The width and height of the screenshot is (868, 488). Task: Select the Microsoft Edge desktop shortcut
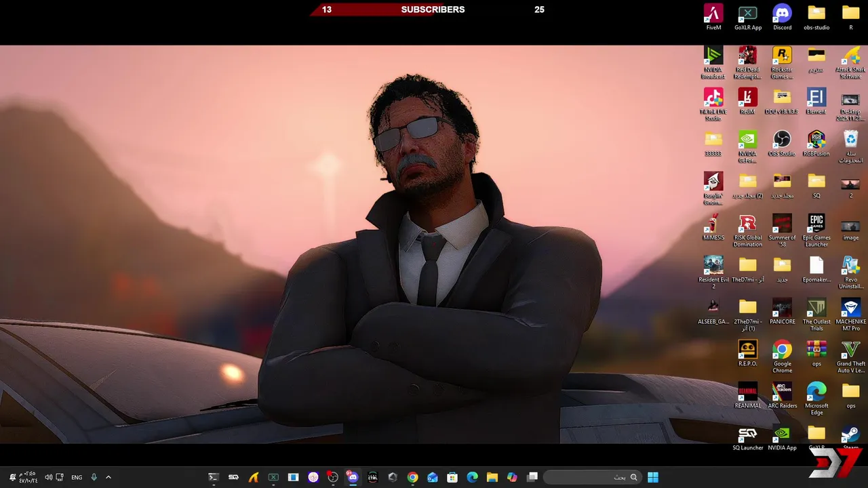coord(816,399)
